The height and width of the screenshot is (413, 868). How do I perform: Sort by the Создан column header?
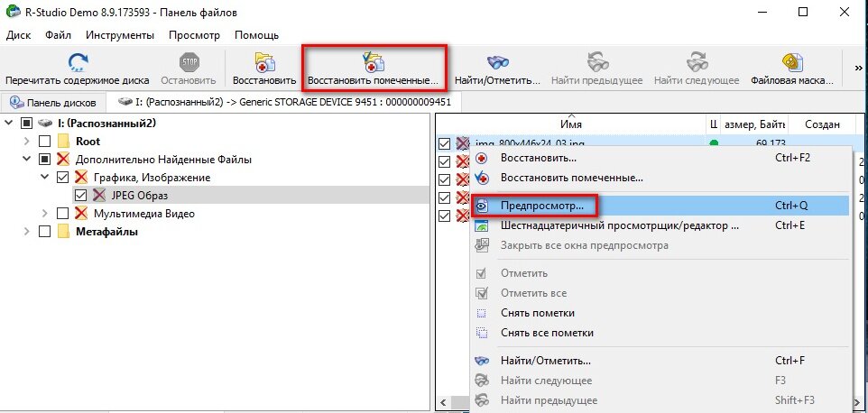pyautogui.click(x=822, y=125)
